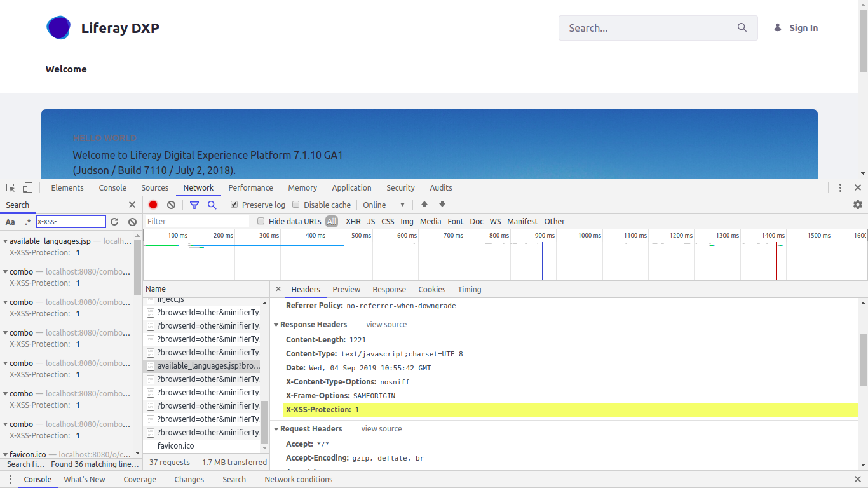The height and width of the screenshot is (488, 868).
Task: Click the clear search results icon
Action: [132, 222]
